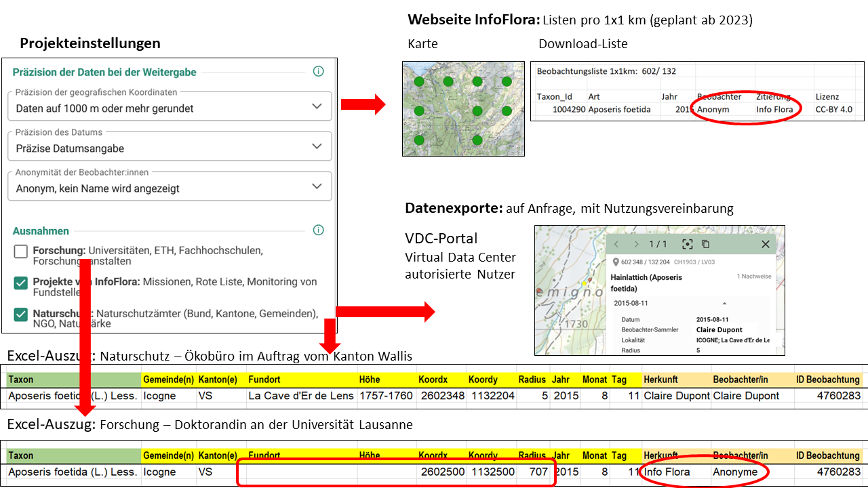Open the Präzision der geografischen Koordinaten dropdown
Viewport: 868px width, 488px height.
pos(170,106)
